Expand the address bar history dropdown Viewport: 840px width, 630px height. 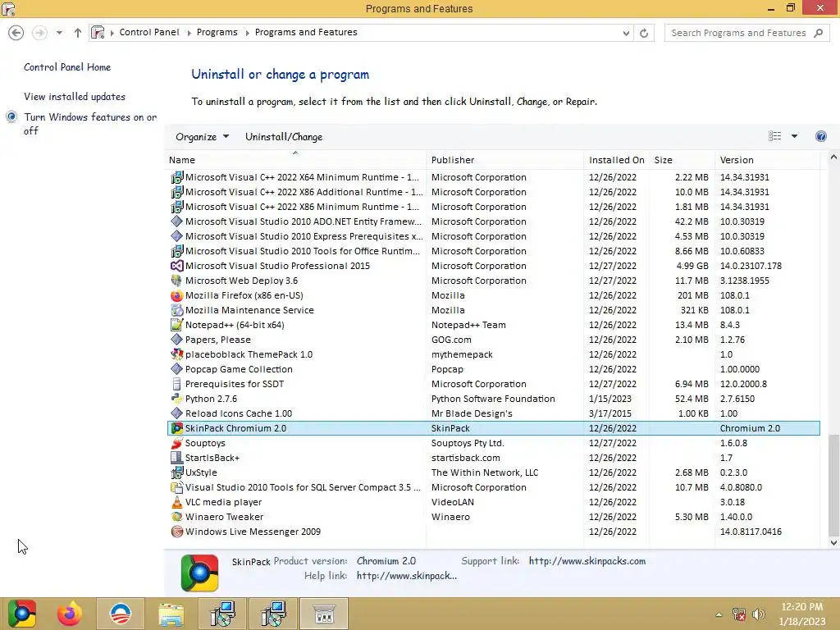tap(626, 33)
